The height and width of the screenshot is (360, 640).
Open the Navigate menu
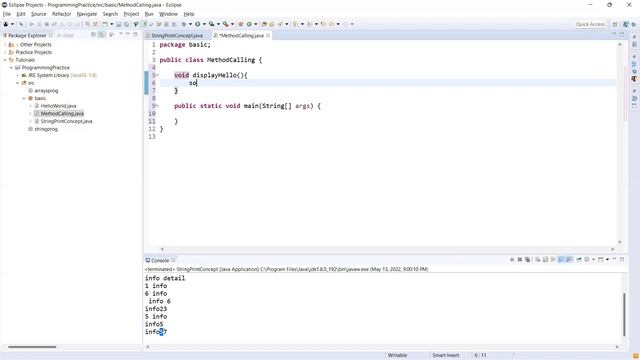pyautogui.click(x=87, y=14)
